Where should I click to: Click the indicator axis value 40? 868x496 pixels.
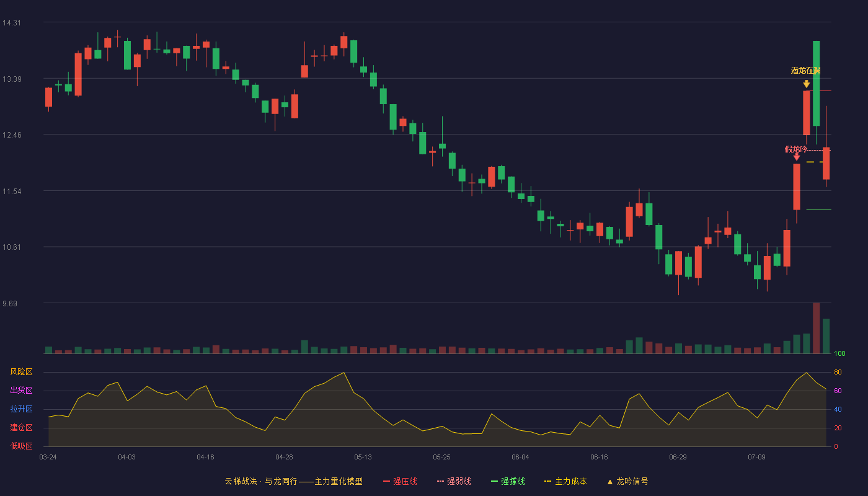tap(838, 409)
